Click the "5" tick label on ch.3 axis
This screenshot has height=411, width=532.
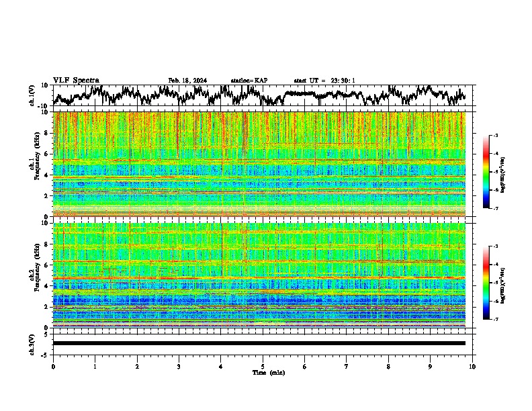click(46, 334)
